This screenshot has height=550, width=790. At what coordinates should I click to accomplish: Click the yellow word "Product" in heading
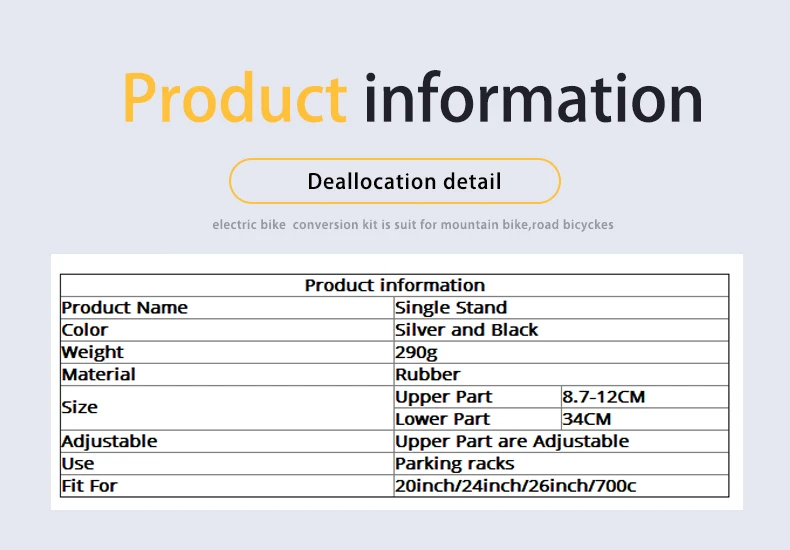coord(235,97)
